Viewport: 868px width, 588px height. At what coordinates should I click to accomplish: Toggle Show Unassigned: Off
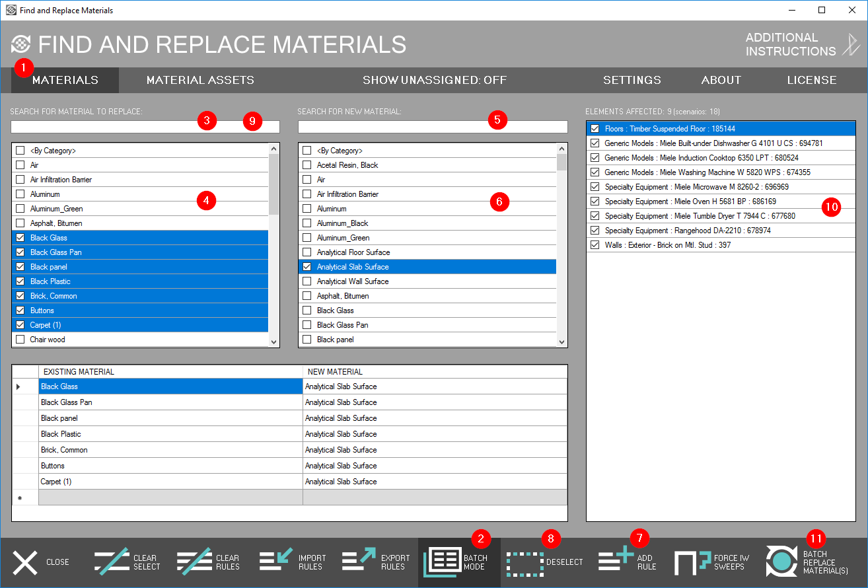tap(435, 80)
